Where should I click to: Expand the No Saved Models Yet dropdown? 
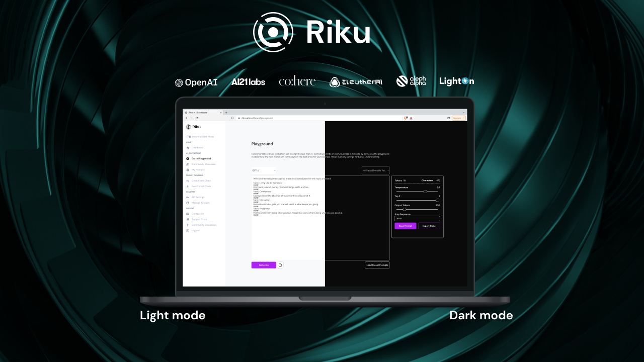click(376, 171)
